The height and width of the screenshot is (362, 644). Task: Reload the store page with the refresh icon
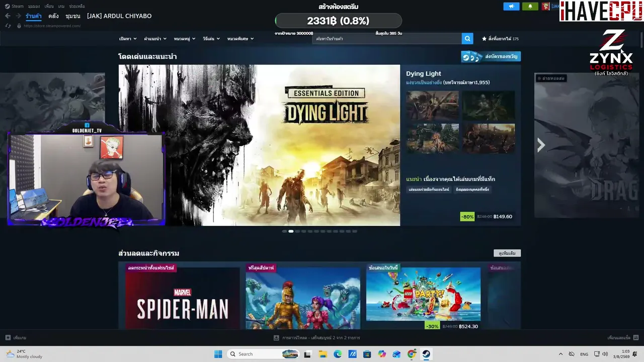pyautogui.click(x=8, y=26)
